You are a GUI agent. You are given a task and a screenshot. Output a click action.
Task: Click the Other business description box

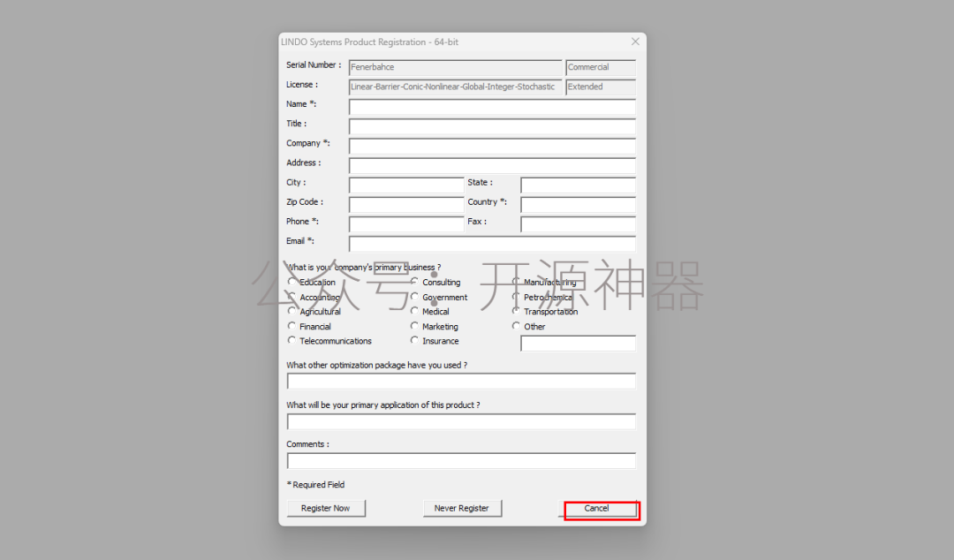pyautogui.click(x=578, y=344)
